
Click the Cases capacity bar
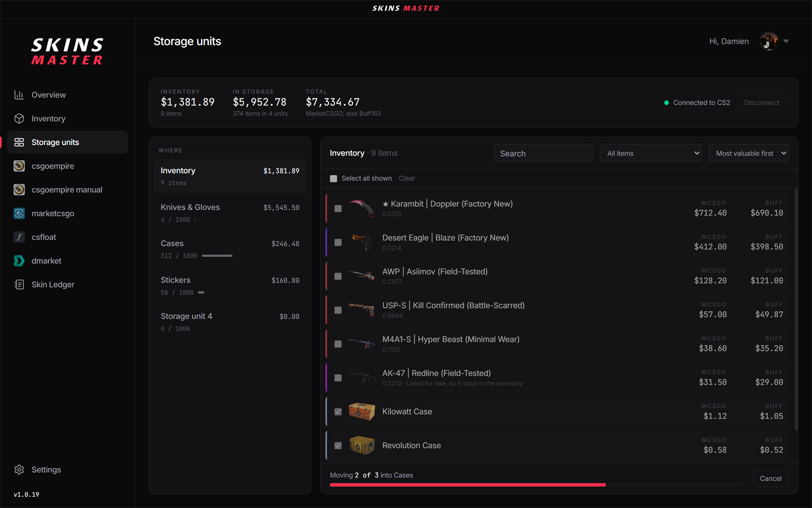[x=217, y=256]
